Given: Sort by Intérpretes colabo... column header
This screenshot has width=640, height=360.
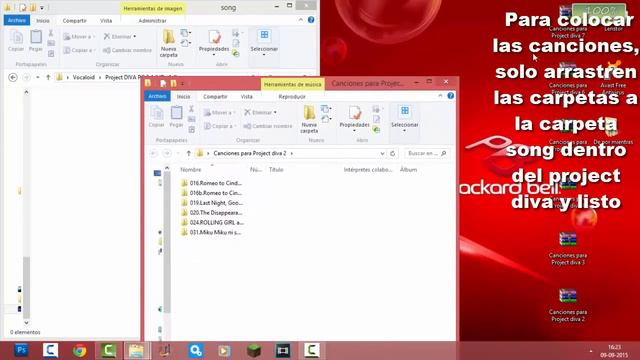Looking at the screenshot, I should 367,169.
